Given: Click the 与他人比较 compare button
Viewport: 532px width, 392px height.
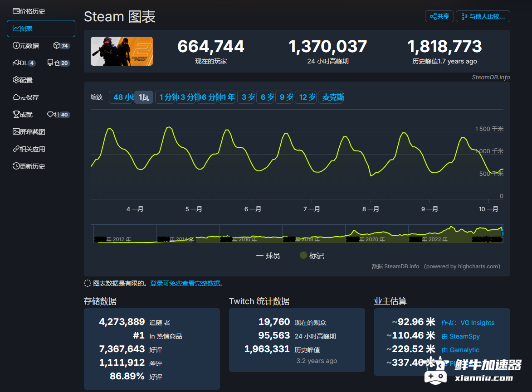Looking at the screenshot, I should tap(483, 16).
